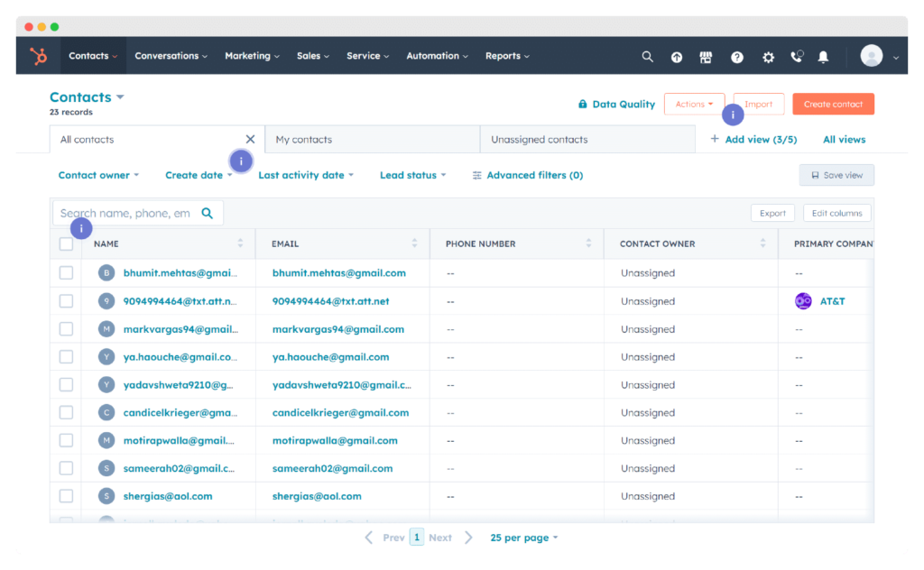924x570 pixels.
Task: Open the Service menu
Action: pos(368,56)
